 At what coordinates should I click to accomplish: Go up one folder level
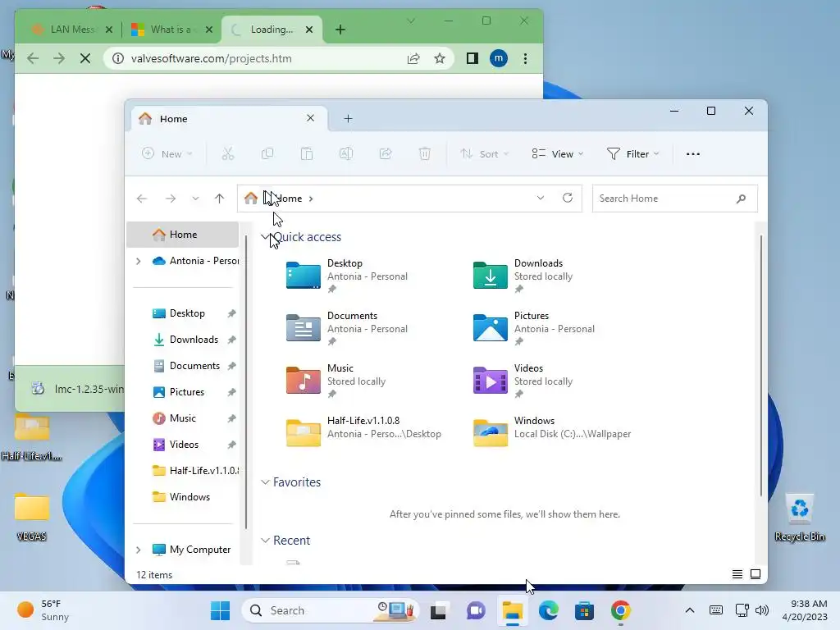[x=219, y=199]
